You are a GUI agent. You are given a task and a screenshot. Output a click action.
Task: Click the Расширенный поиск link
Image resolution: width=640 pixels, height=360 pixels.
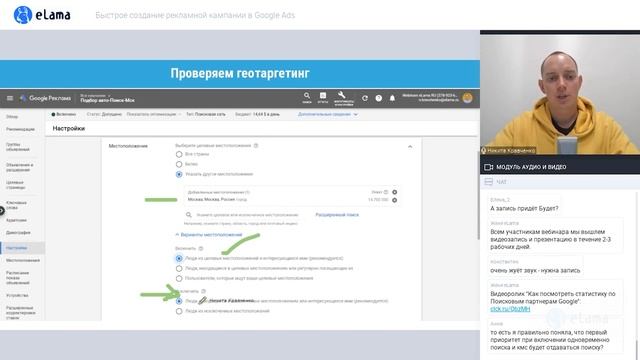337,215
